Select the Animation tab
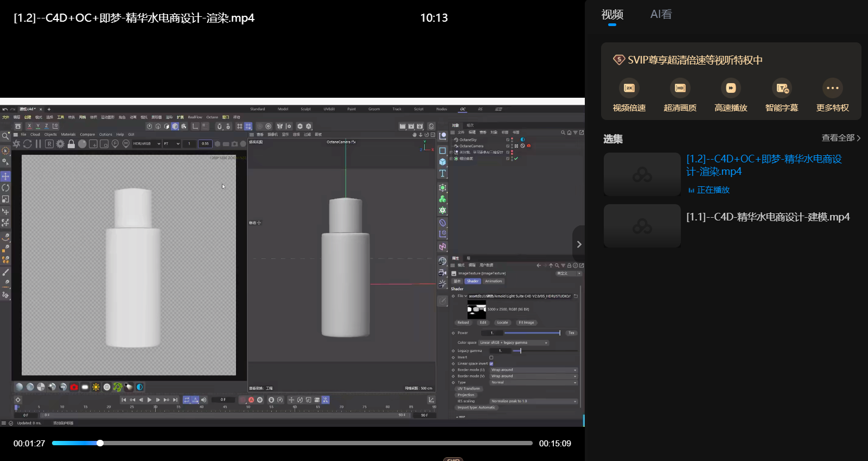The width and height of the screenshot is (868, 461). coord(494,281)
